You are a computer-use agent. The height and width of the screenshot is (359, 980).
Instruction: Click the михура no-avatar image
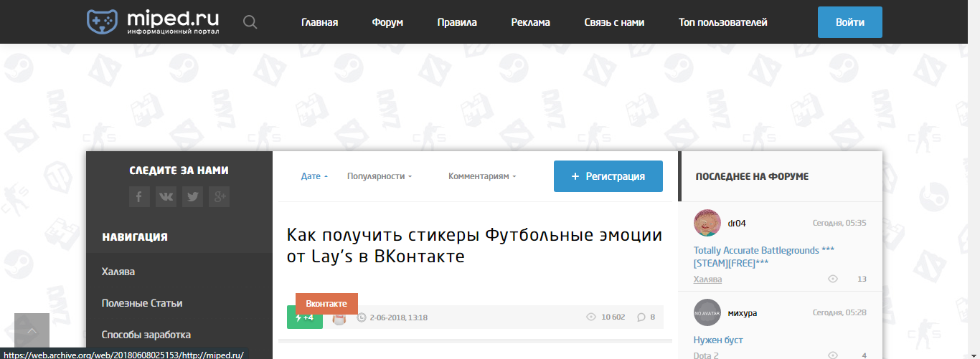click(x=707, y=312)
